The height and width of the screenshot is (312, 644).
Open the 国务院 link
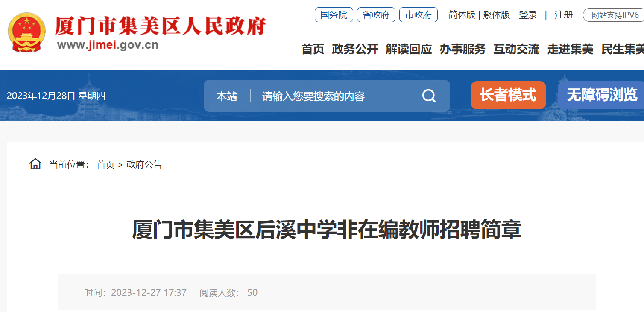click(x=334, y=15)
